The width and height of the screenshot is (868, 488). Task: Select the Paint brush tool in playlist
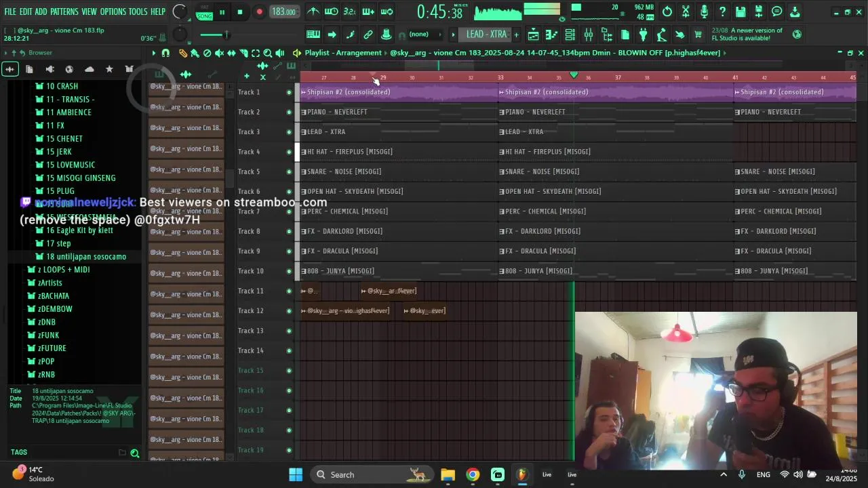(x=195, y=53)
